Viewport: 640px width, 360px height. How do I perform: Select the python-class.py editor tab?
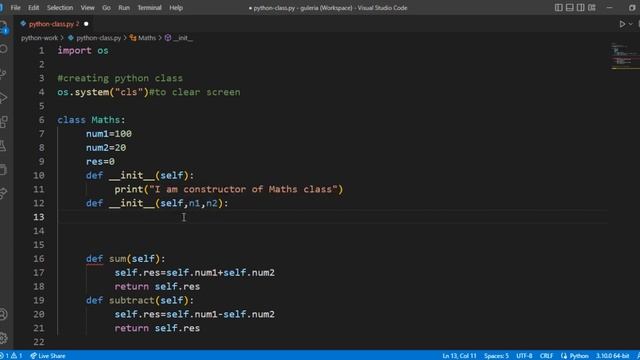(53, 24)
